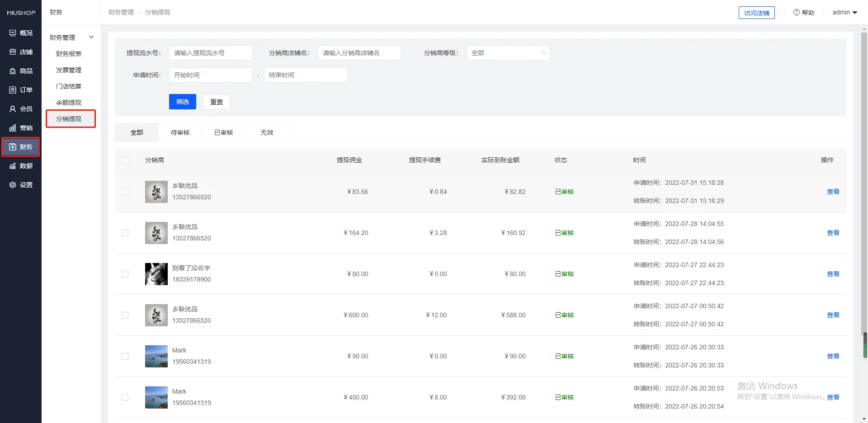Open the 商品 goods bag icon

[13, 71]
